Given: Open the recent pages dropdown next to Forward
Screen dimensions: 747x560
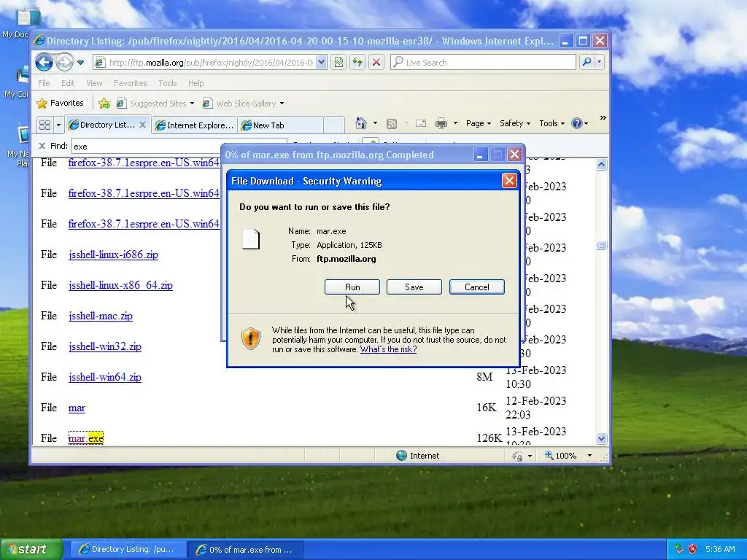Looking at the screenshot, I should coord(80,63).
